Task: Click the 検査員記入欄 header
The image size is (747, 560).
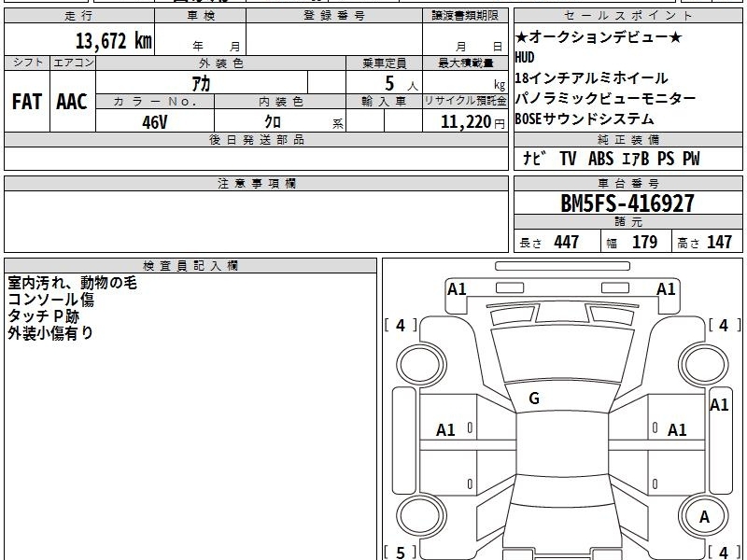Action: (190, 266)
